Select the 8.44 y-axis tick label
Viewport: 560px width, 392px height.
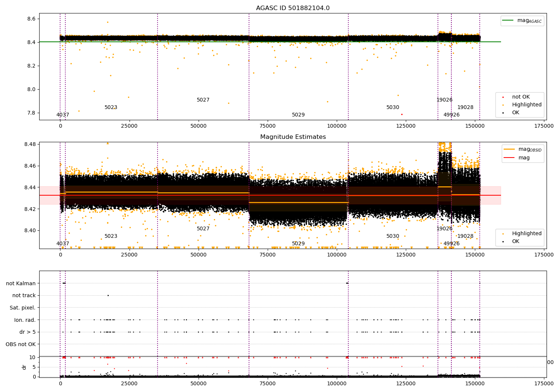30,187
